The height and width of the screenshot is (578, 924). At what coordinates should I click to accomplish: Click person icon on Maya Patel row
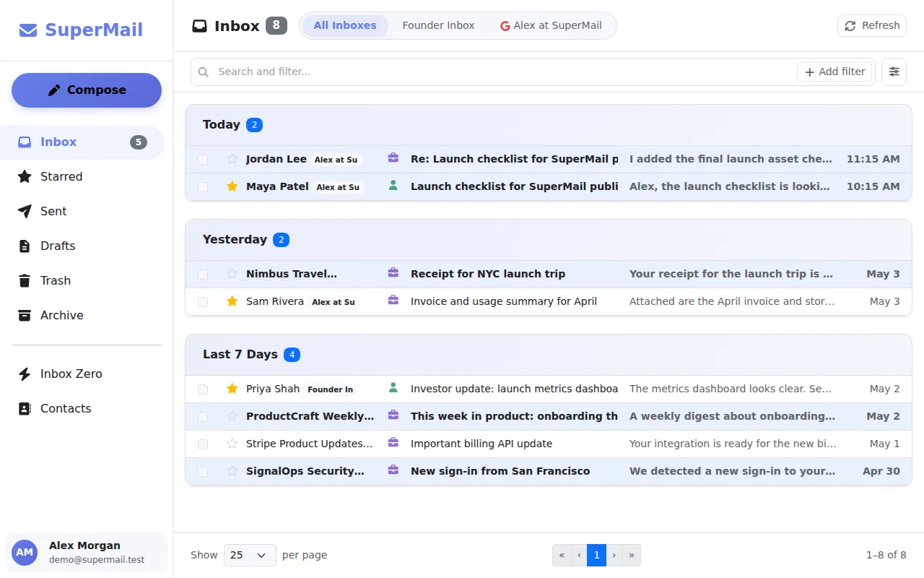tap(393, 186)
